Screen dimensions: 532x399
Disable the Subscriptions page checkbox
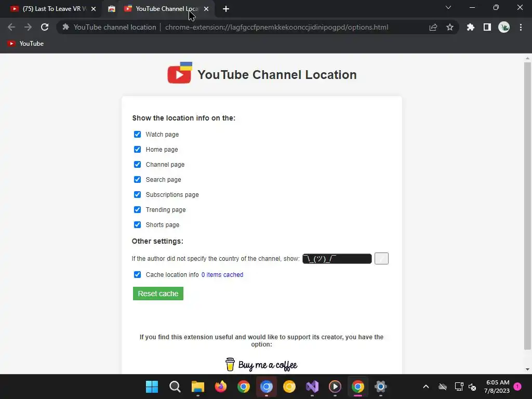tap(137, 194)
